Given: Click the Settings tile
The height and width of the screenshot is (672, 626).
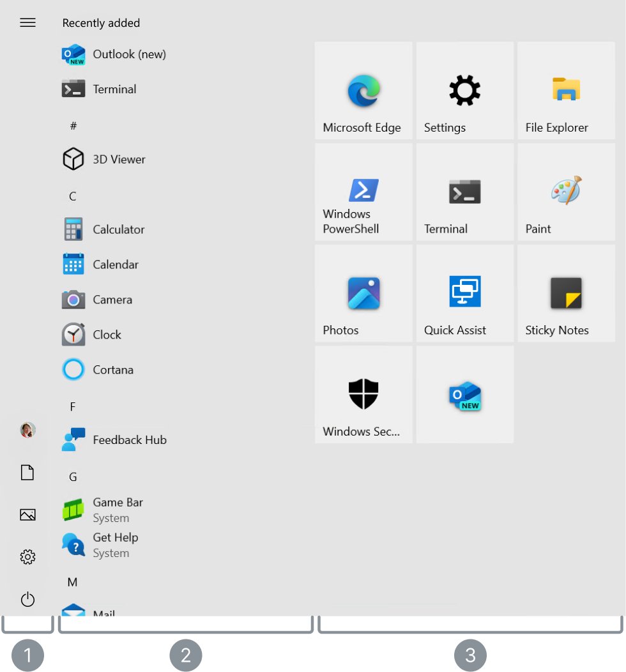Looking at the screenshot, I should click(465, 91).
